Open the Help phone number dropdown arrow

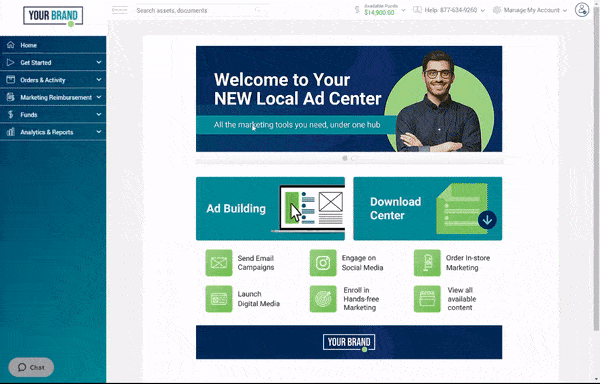click(x=483, y=10)
